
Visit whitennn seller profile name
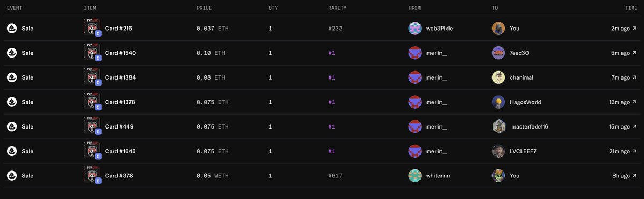tap(438, 176)
